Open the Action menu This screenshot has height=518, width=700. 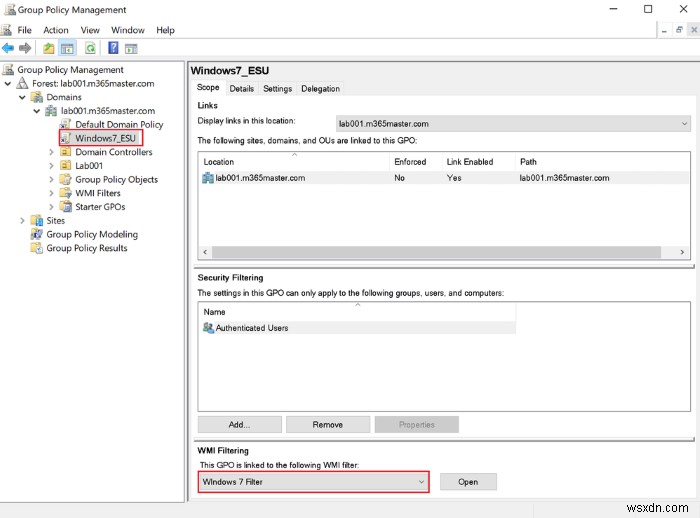click(56, 30)
